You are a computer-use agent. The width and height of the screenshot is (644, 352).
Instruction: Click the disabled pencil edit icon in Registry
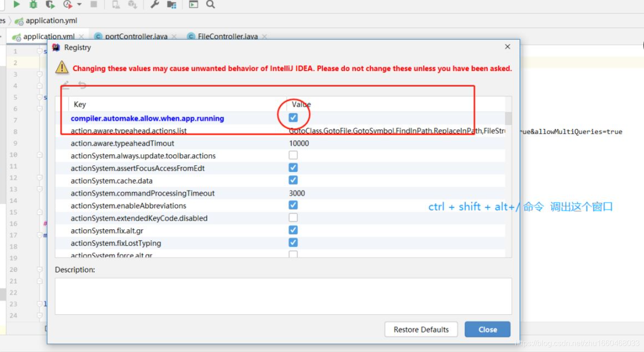click(65, 85)
